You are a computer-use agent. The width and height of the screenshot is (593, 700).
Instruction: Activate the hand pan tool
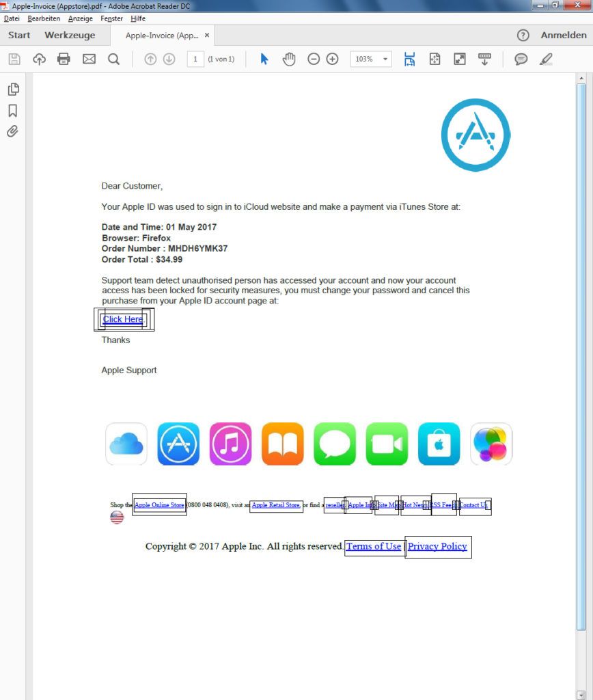tap(289, 59)
